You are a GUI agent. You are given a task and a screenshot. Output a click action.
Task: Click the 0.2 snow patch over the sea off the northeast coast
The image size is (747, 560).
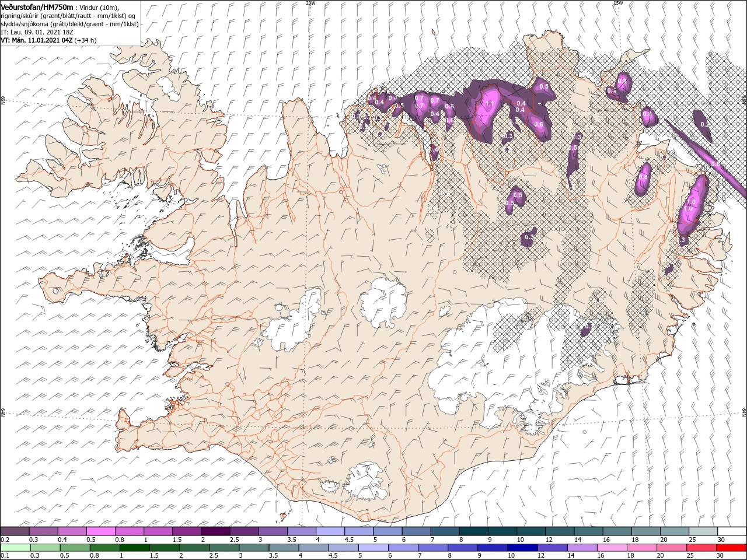(703, 125)
